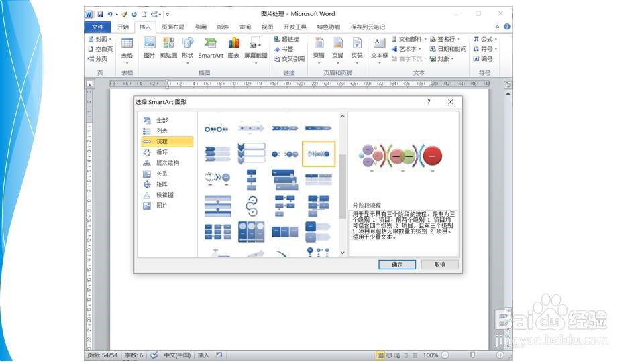This screenshot has height=362, width=644.
Task: Open Screenshot (屏幕截图) tool
Action: [x=256, y=49]
